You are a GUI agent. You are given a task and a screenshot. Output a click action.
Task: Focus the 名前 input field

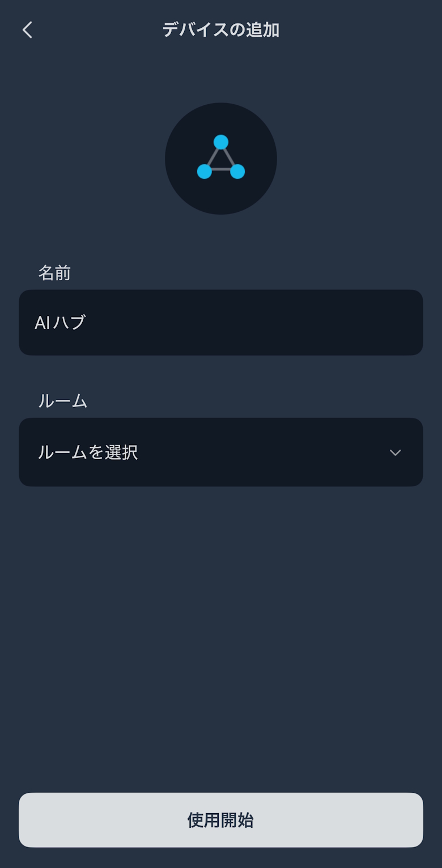pyautogui.click(x=221, y=323)
